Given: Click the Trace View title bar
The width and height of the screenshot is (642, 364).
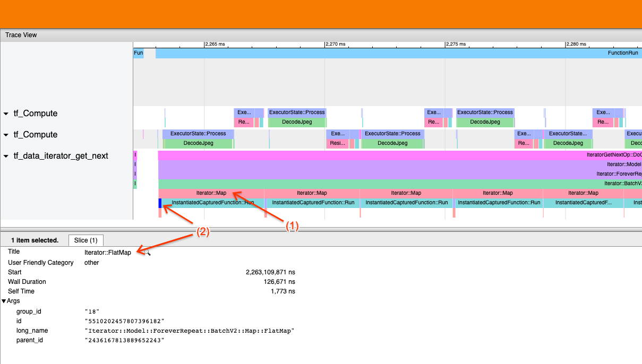Looking at the screenshot, I should click(21, 35).
